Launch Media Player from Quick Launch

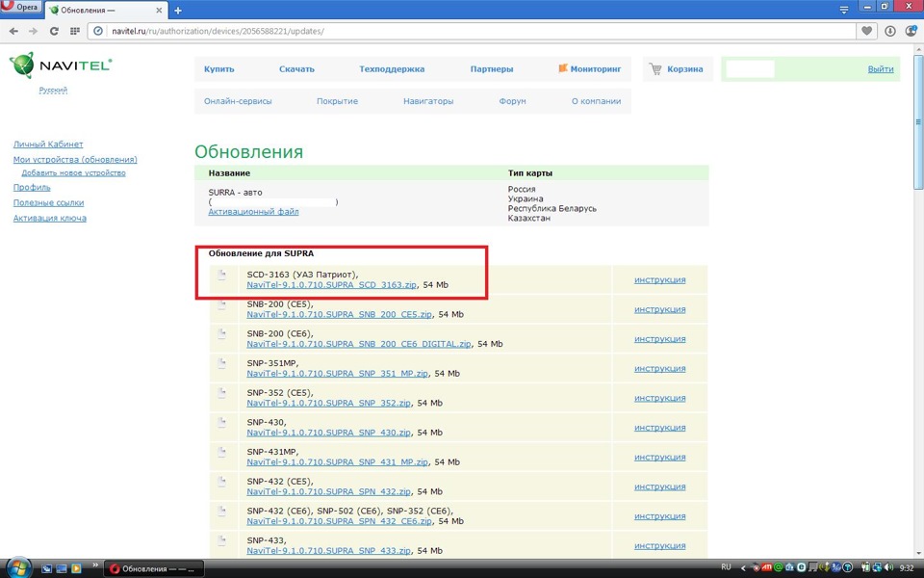76,568
